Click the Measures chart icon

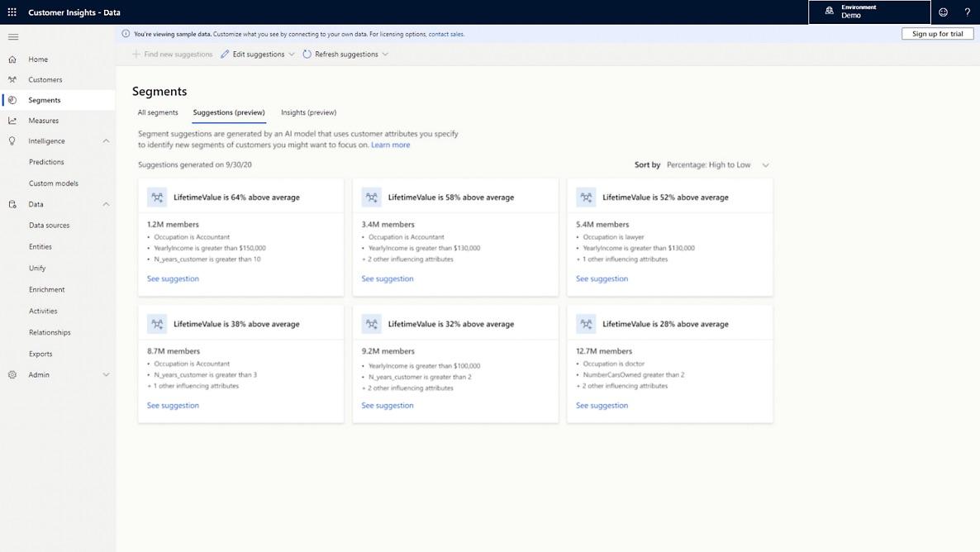click(x=12, y=121)
